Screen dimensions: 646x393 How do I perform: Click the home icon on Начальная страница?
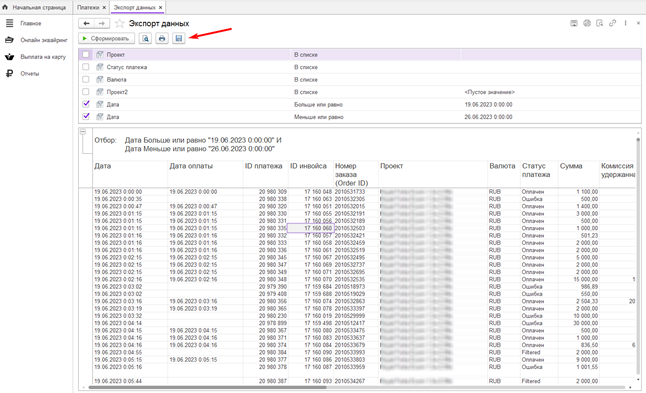5,7
